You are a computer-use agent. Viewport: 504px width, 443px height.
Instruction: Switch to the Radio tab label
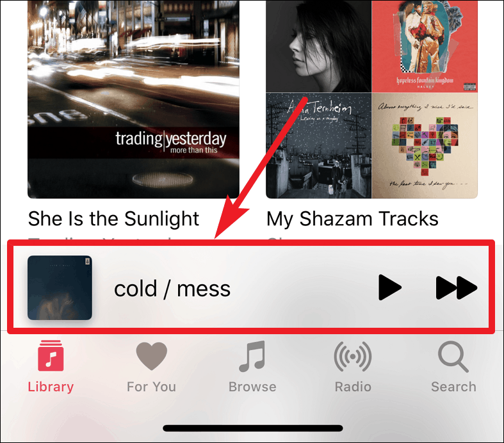tap(353, 387)
